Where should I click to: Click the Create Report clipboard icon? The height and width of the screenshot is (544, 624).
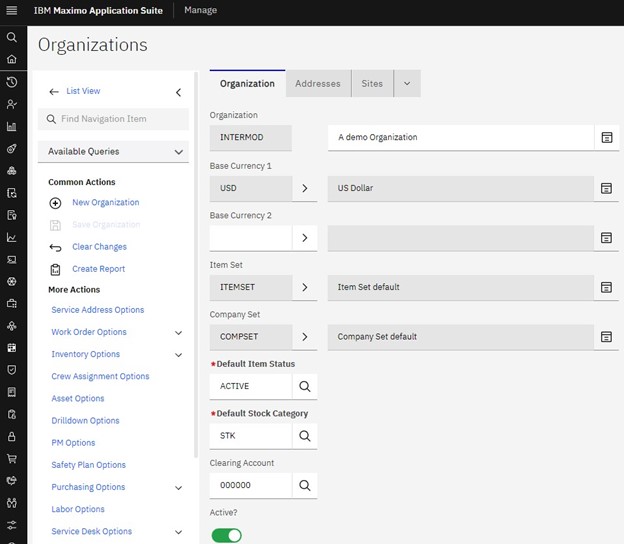(55, 269)
